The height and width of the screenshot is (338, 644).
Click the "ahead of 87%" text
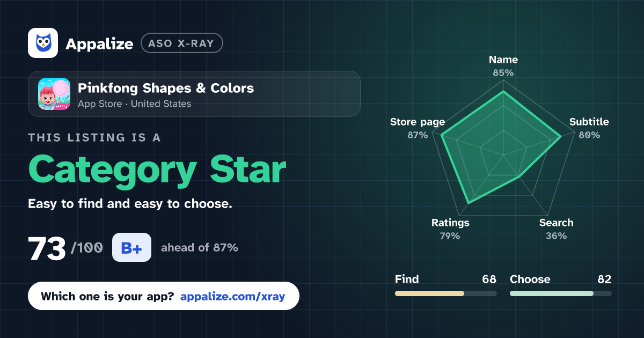click(x=199, y=248)
